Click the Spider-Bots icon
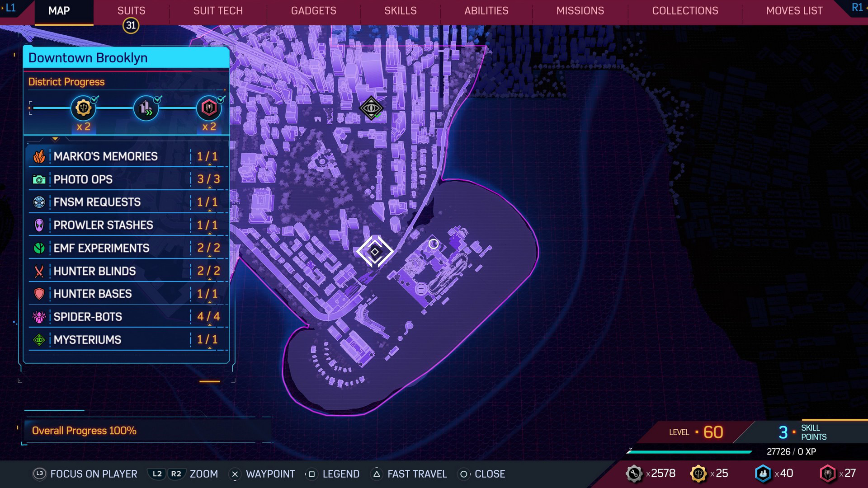The height and width of the screenshot is (488, 868). 40,316
